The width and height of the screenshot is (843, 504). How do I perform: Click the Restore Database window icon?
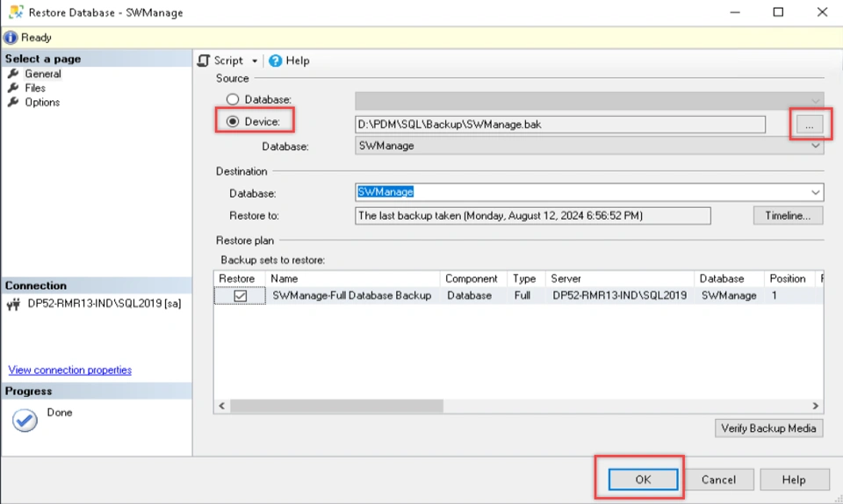[16, 11]
